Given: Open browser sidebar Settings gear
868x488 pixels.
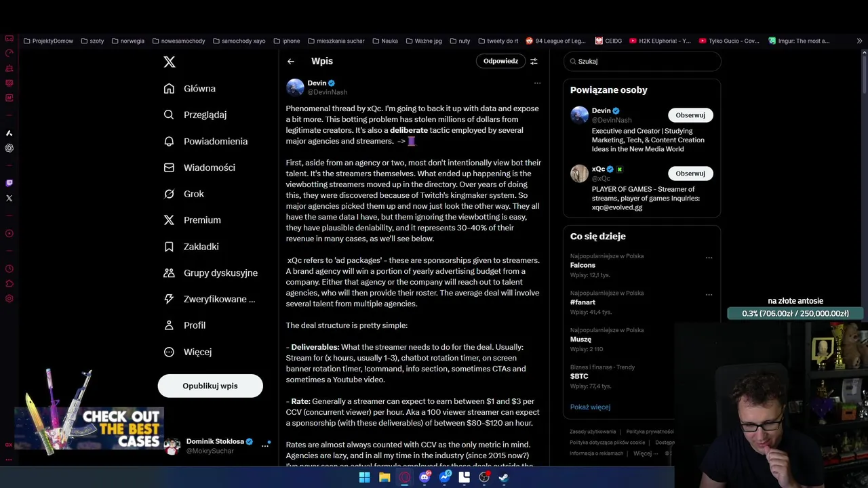Looking at the screenshot, I should pyautogui.click(x=9, y=299).
